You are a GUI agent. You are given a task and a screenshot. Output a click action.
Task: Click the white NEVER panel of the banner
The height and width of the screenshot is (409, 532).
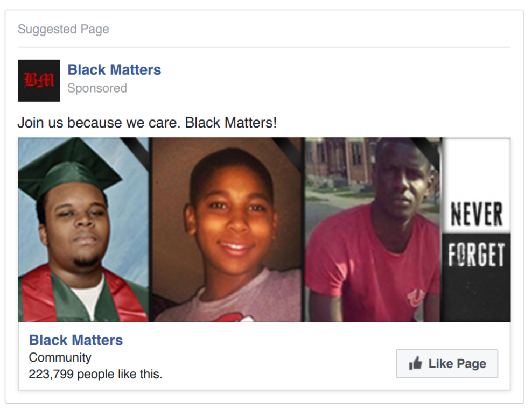(475, 185)
